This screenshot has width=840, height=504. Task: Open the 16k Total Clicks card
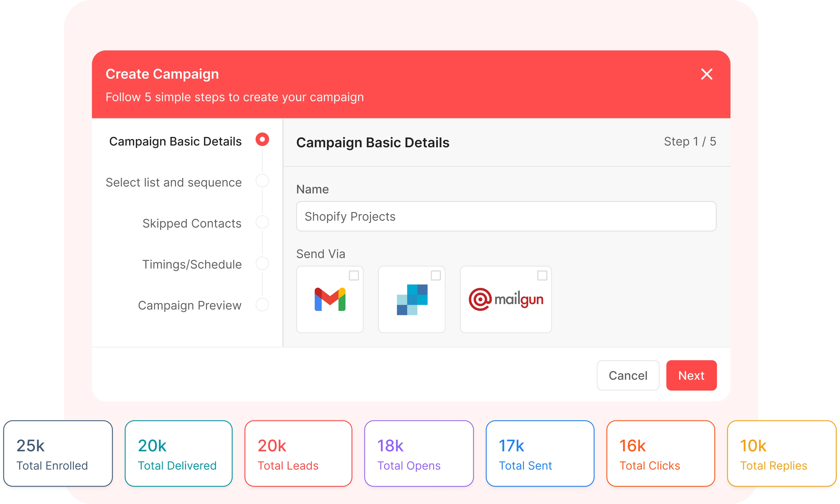point(661,453)
